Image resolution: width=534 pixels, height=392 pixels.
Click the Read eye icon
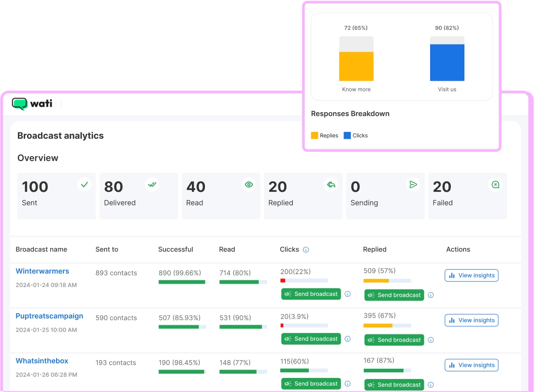(x=249, y=184)
